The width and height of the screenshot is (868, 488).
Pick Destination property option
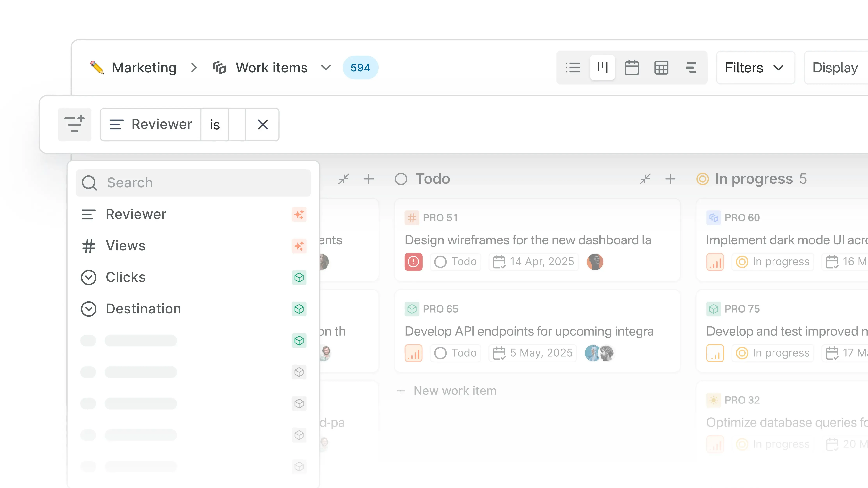(144, 308)
